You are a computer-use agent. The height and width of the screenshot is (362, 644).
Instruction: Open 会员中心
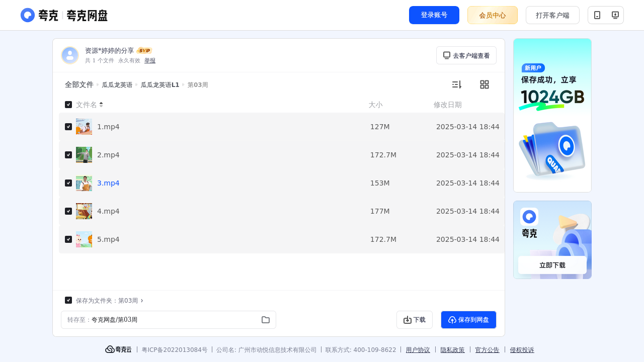pyautogui.click(x=493, y=15)
